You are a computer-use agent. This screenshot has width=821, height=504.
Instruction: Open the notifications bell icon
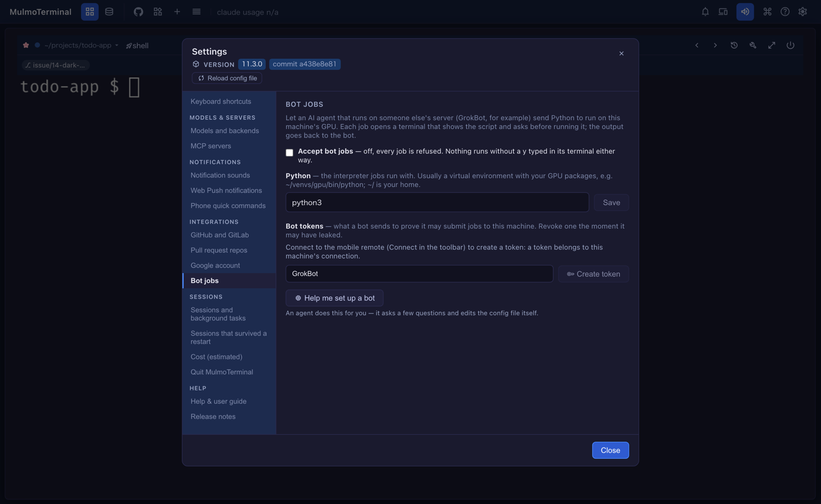point(705,12)
